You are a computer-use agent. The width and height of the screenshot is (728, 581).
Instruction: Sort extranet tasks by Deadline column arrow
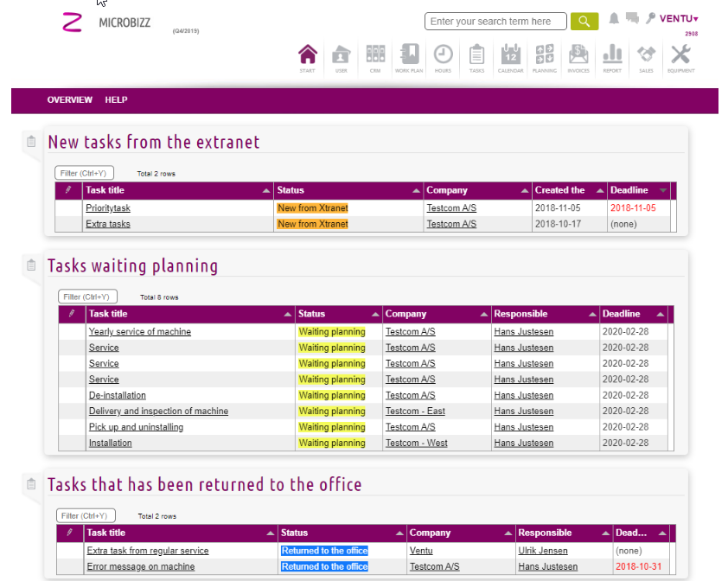click(663, 190)
